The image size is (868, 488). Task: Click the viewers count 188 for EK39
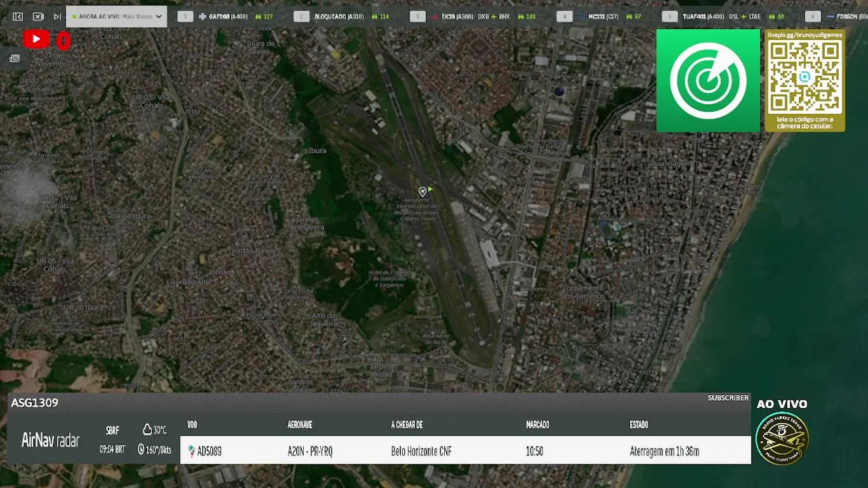[x=526, y=16]
